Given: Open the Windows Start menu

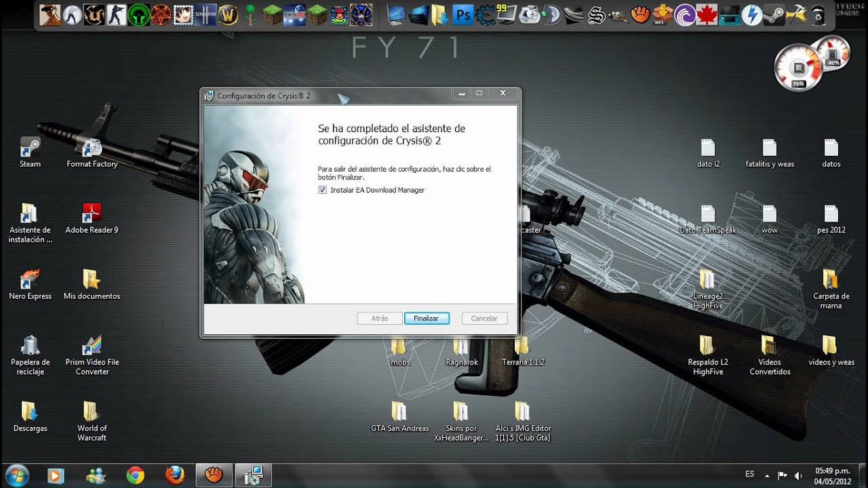Looking at the screenshot, I should 16,474.
